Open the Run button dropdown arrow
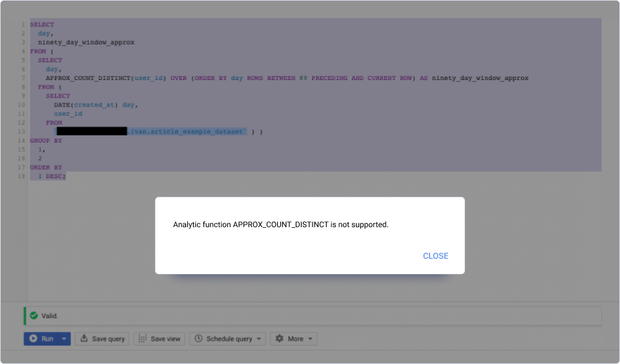Image resolution: width=620 pixels, height=364 pixels. [64, 339]
